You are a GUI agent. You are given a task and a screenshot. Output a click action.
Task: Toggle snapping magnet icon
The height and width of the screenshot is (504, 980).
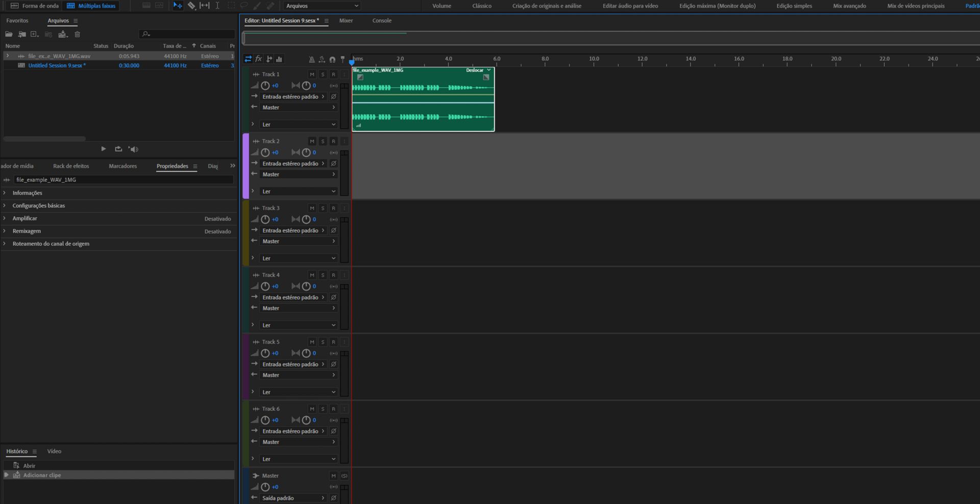[x=332, y=59]
